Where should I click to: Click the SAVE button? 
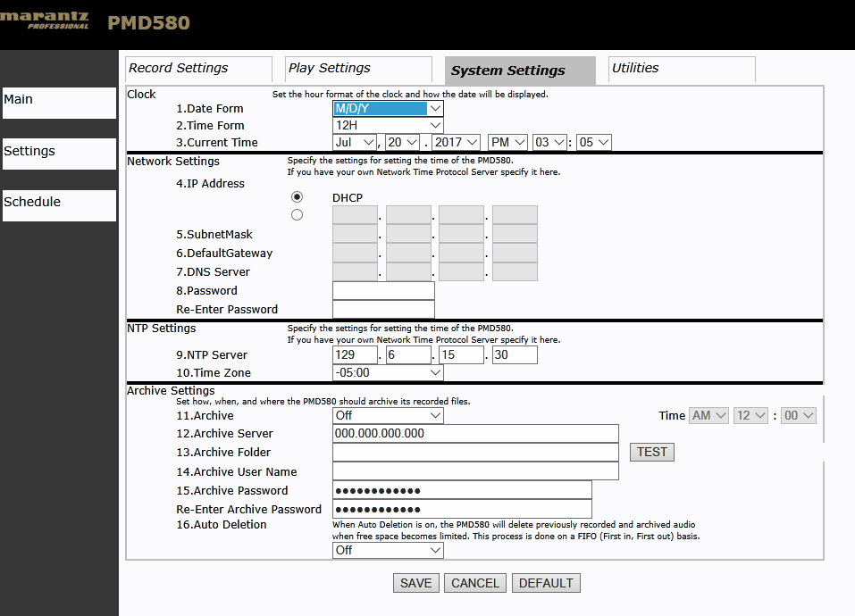click(416, 583)
